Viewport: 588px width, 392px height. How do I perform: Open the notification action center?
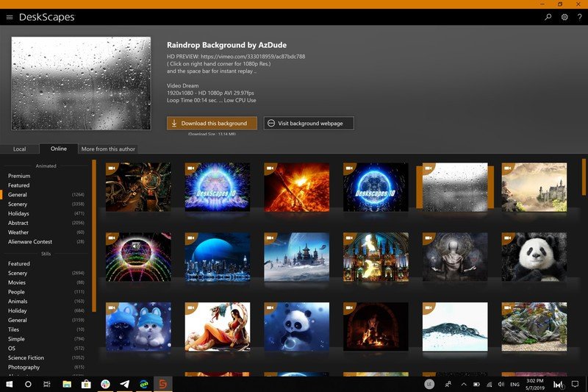click(x=575, y=384)
